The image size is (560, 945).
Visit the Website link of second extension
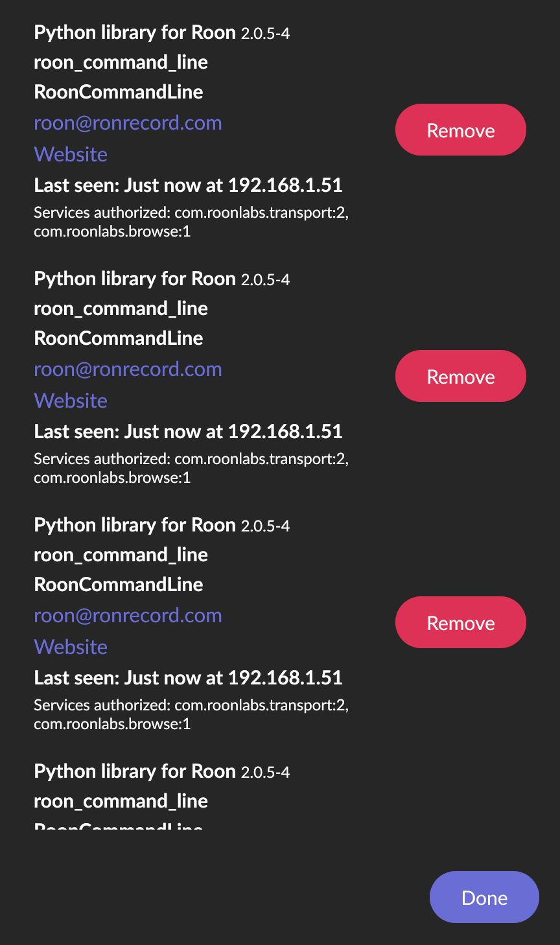click(x=71, y=401)
